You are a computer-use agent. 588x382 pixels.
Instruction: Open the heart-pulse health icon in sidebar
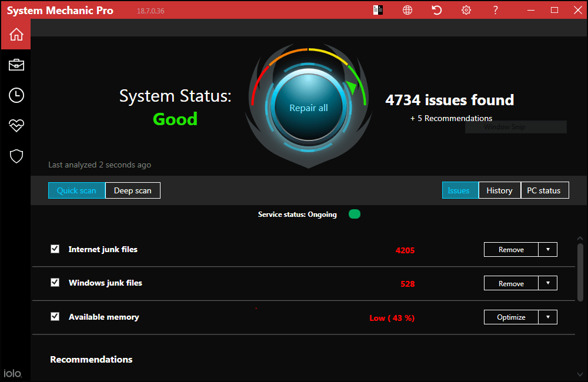point(16,126)
